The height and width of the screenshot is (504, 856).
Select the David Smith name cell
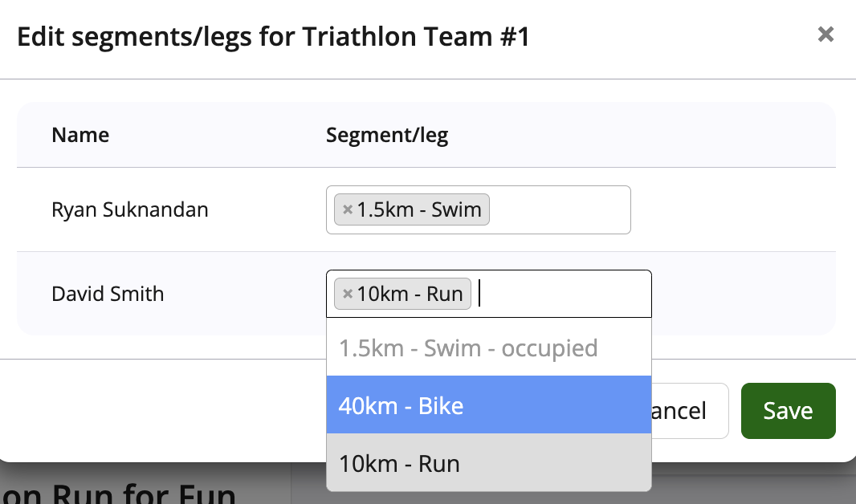pyautogui.click(x=108, y=295)
